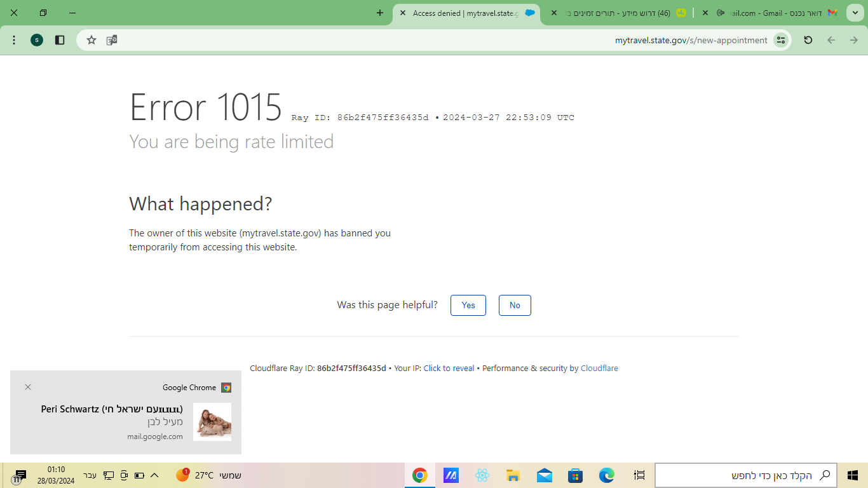Go back using the back arrow

[x=831, y=40]
